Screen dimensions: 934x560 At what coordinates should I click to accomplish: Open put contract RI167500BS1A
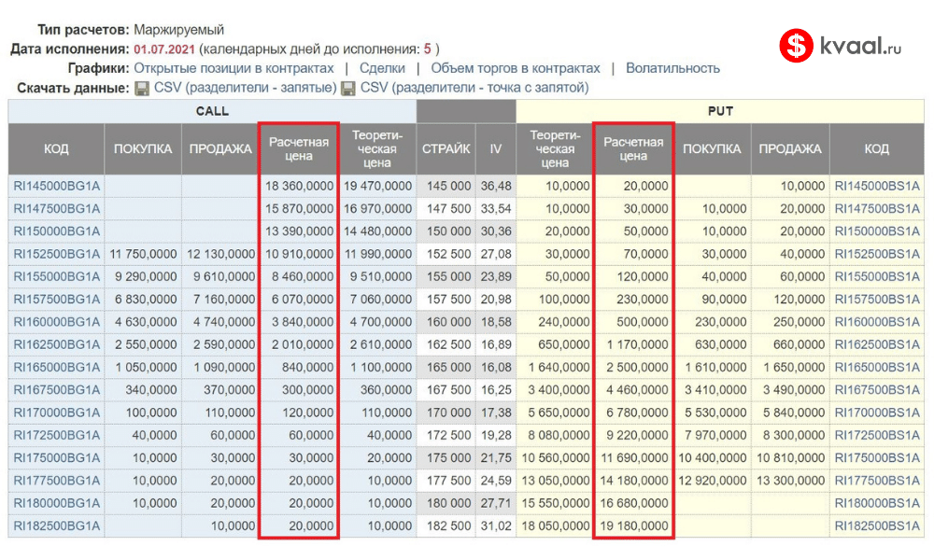point(877,390)
